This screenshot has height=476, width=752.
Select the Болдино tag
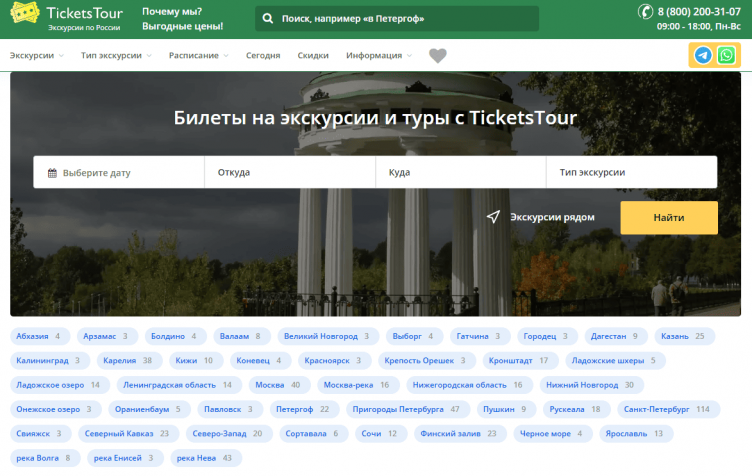[x=176, y=336]
